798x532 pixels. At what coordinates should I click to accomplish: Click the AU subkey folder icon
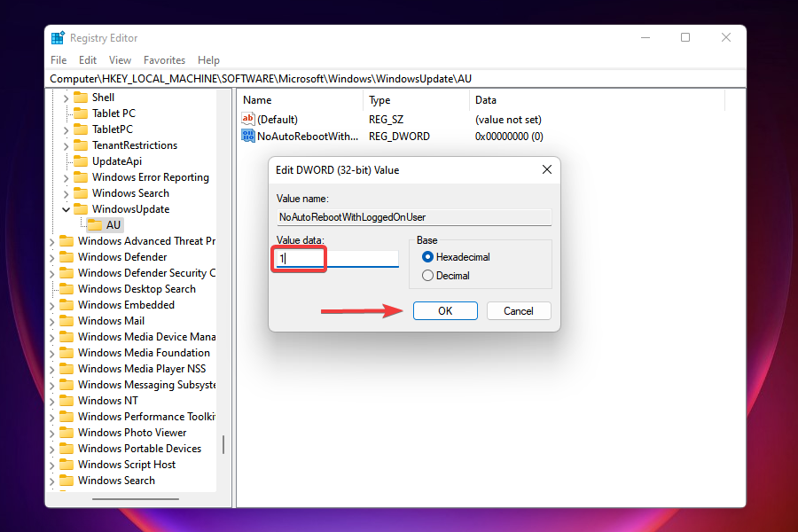coord(95,225)
